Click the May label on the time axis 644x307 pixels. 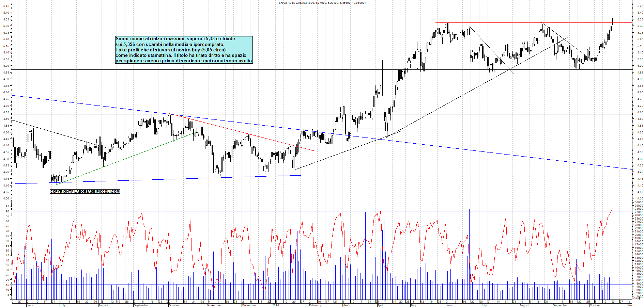(x=413, y=305)
